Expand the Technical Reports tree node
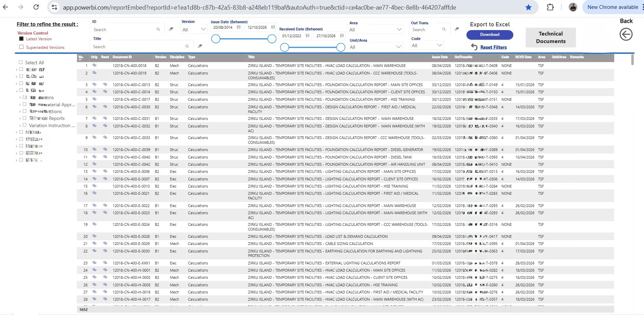Screen dimensions: 644x315 (20, 118)
